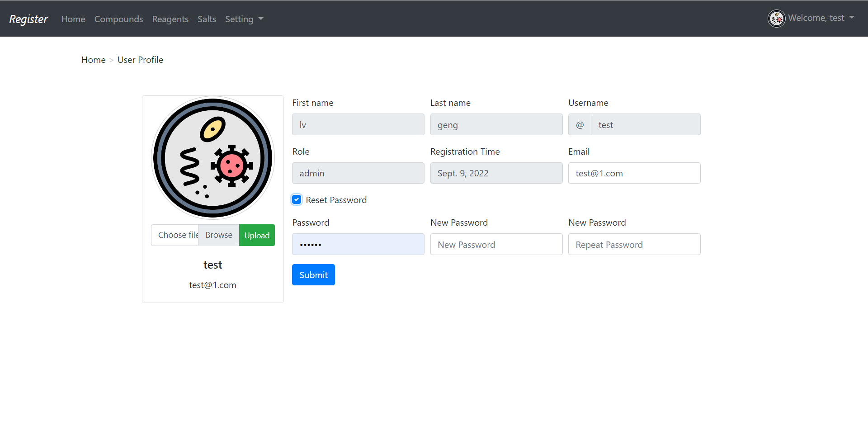
Task: Open the Reagents page
Action: [x=170, y=19]
